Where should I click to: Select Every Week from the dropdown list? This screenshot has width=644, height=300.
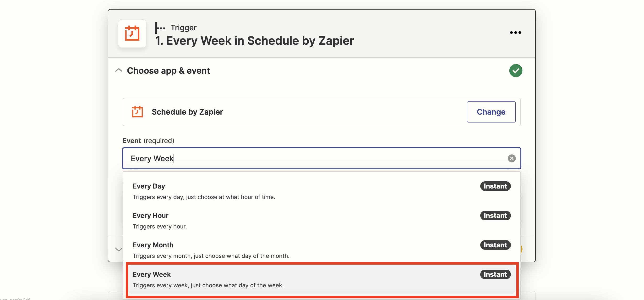click(x=322, y=279)
